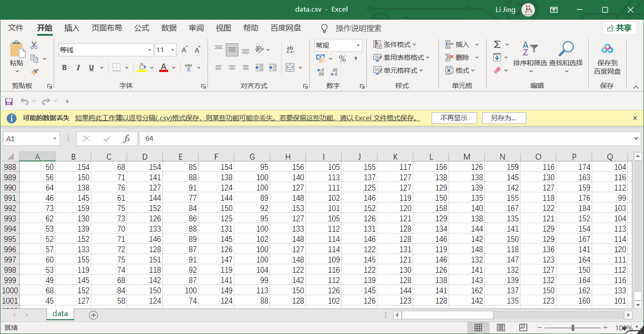
Task: Click the Format Painter brush icon
Action: (x=34, y=71)
